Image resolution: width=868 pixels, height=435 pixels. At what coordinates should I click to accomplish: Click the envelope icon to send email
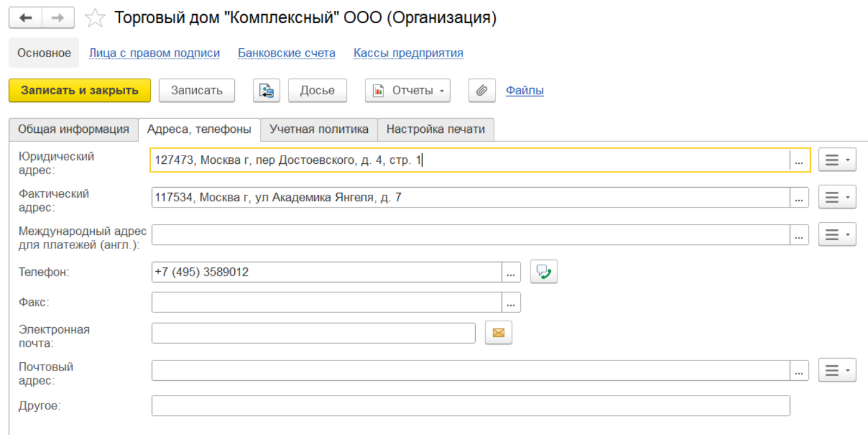498,333
